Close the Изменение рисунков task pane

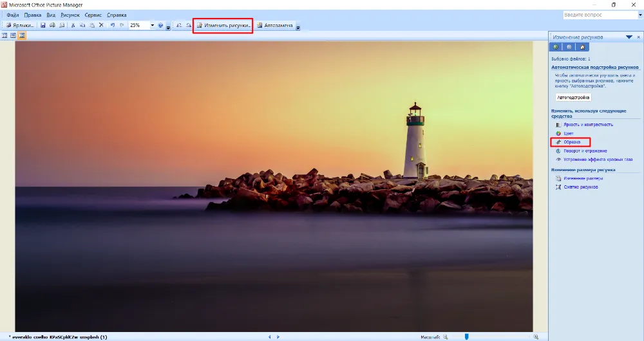point(638,37)
